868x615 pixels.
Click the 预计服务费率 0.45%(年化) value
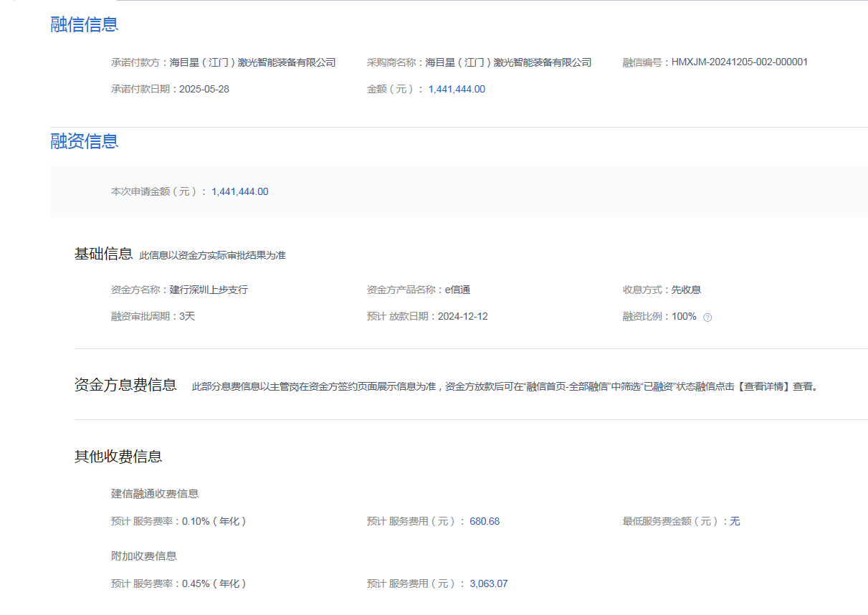[214, 583]
